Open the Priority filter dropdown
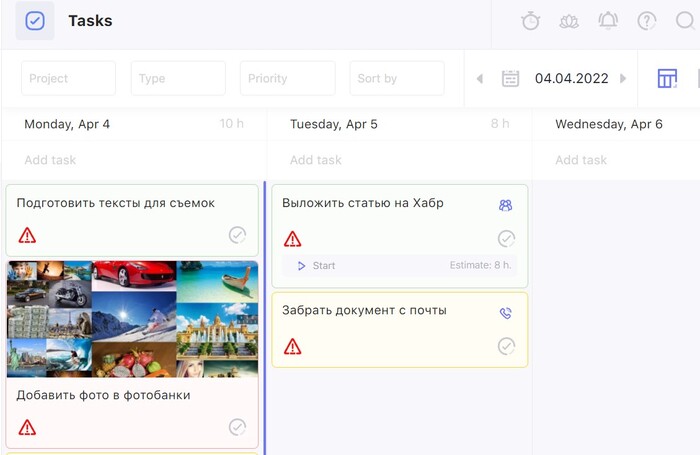The width and height of the screenshot is (700, 455). pos(287,78)
